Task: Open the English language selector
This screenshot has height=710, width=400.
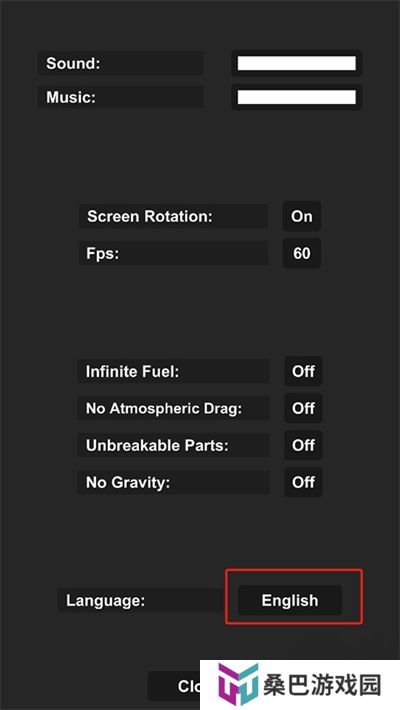Action: coord(290,600)
